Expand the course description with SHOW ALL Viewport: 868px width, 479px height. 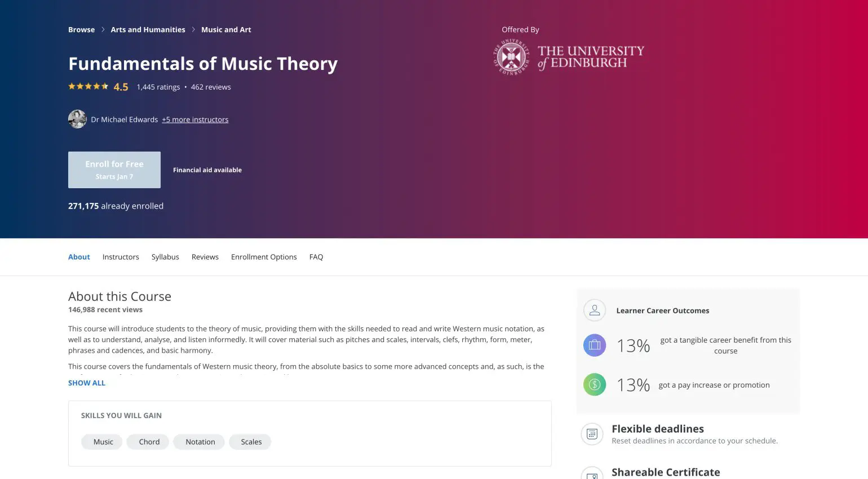(86, 383)
